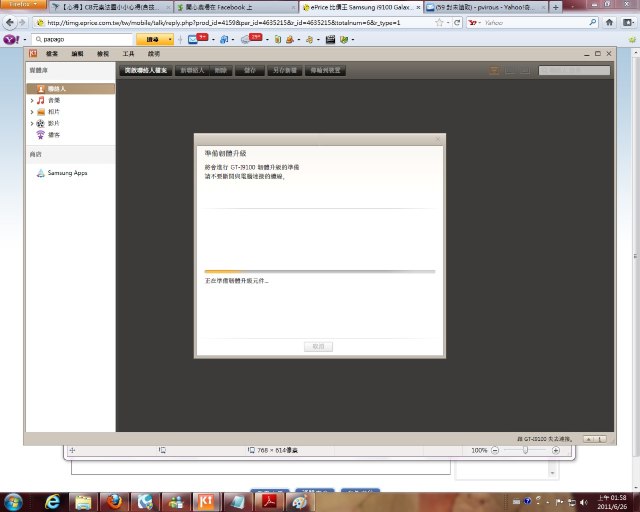
Task: Click the cancel button in firmware upgrade dialog
Action: tap(318, 346)
